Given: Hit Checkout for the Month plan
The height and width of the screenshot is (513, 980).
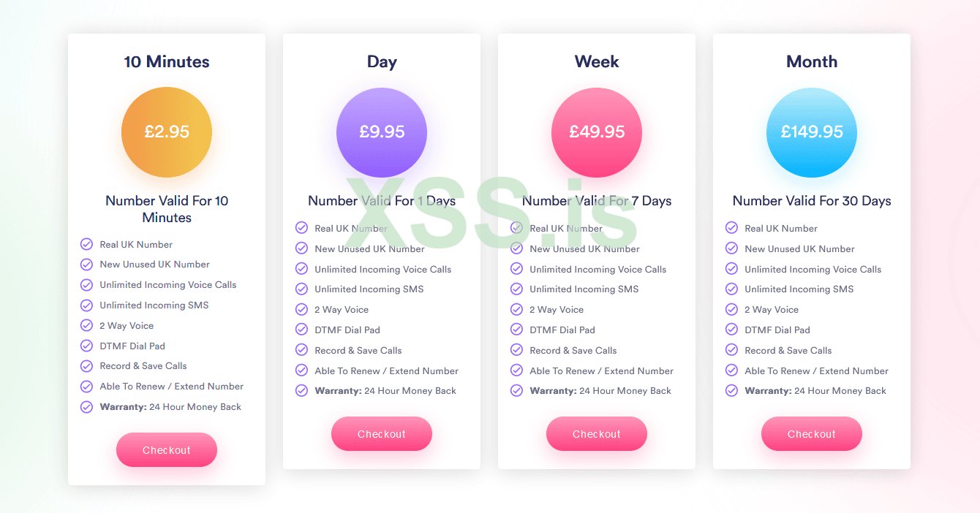Looking at the screenshot, I should click(812, 434).
